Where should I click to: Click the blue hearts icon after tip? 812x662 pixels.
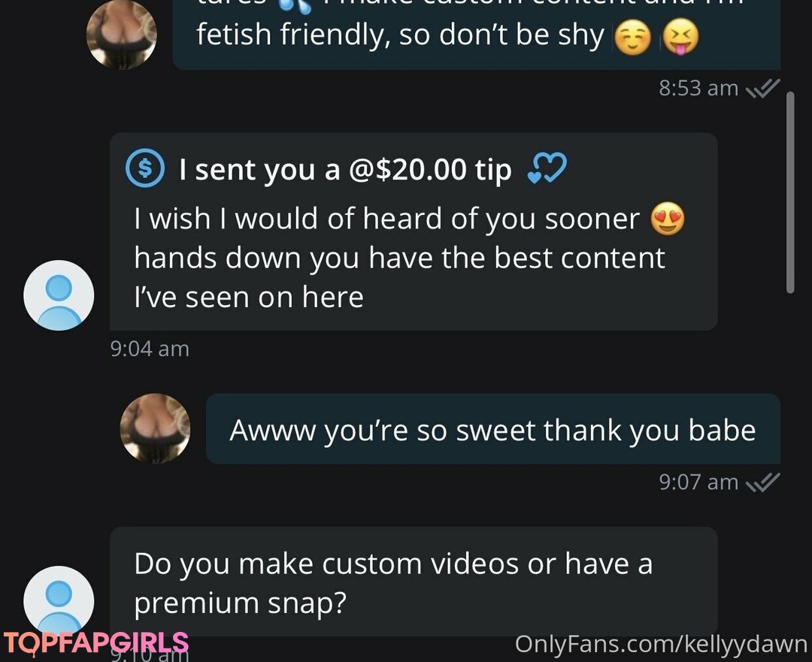click(x=547, y=168)
